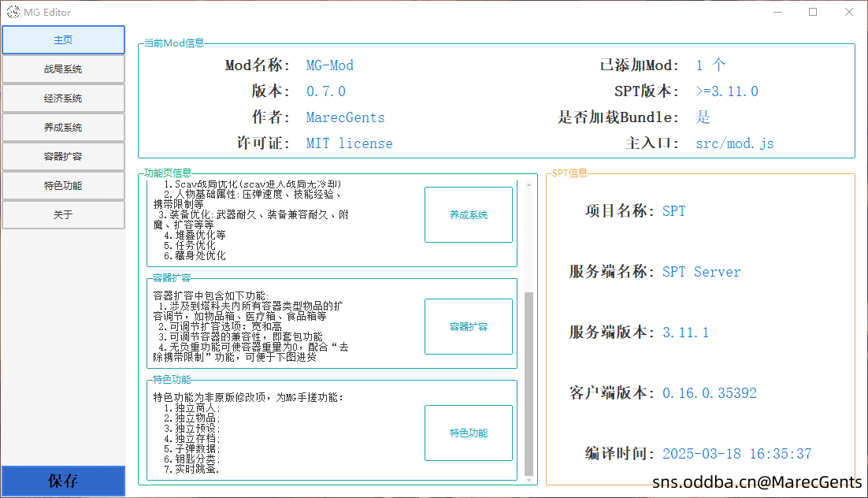The height and width of the screenshot is (498, 868).
Task: Click the 特色功能 button in feature panel
Action: (468, 433)
